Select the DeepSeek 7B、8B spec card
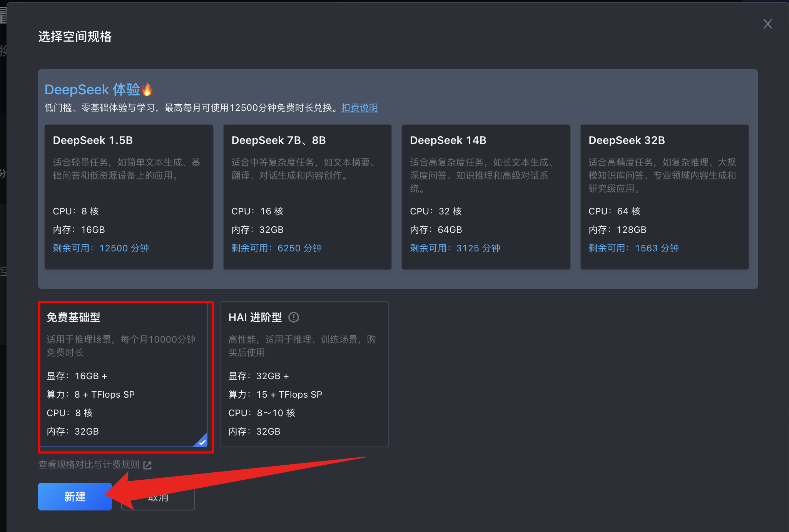This screenshot has width=789, height=532. click(307, 196)
